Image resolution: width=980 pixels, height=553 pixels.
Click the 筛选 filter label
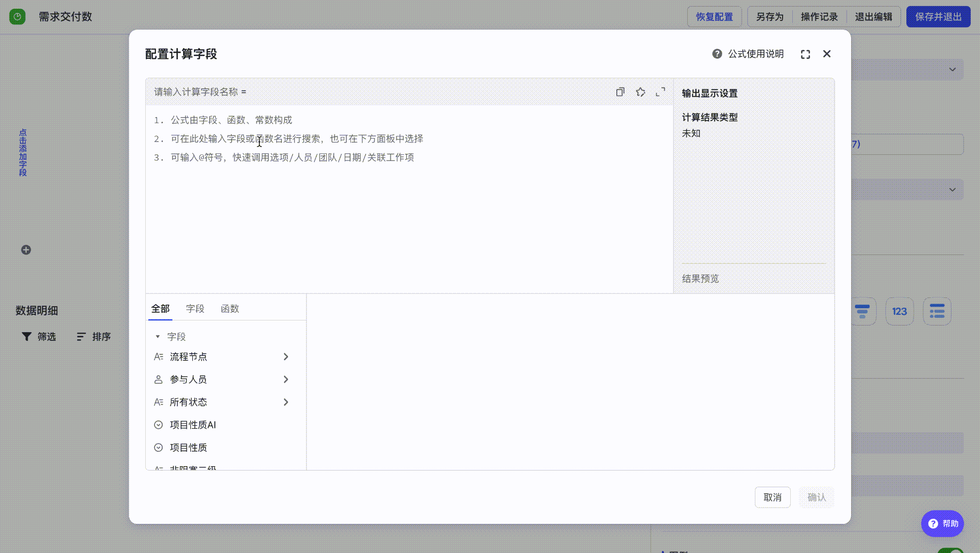tap(47, 337)
